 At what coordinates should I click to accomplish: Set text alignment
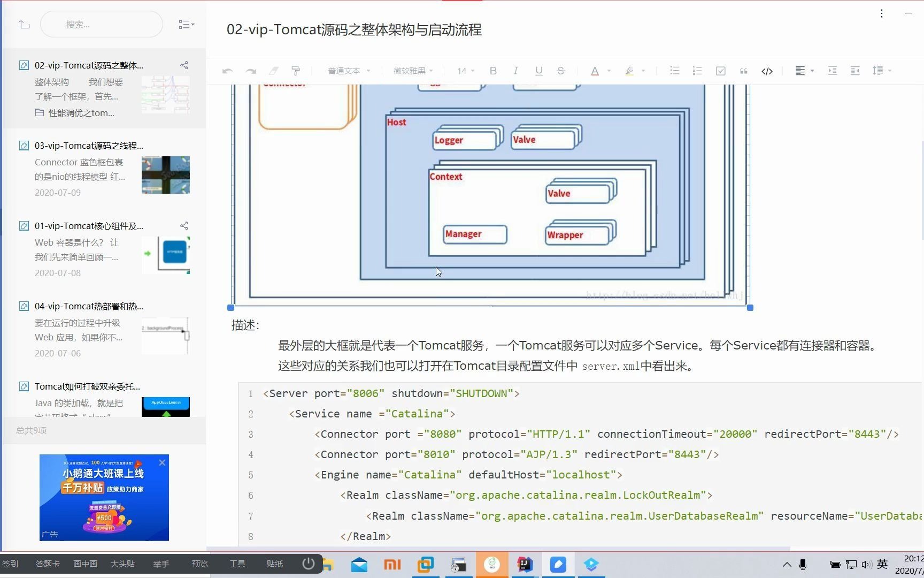click(x=800, y=71)
